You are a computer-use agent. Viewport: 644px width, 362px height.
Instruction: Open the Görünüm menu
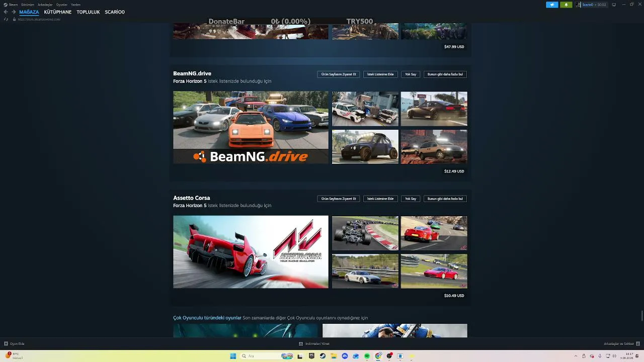pos(28,5)
